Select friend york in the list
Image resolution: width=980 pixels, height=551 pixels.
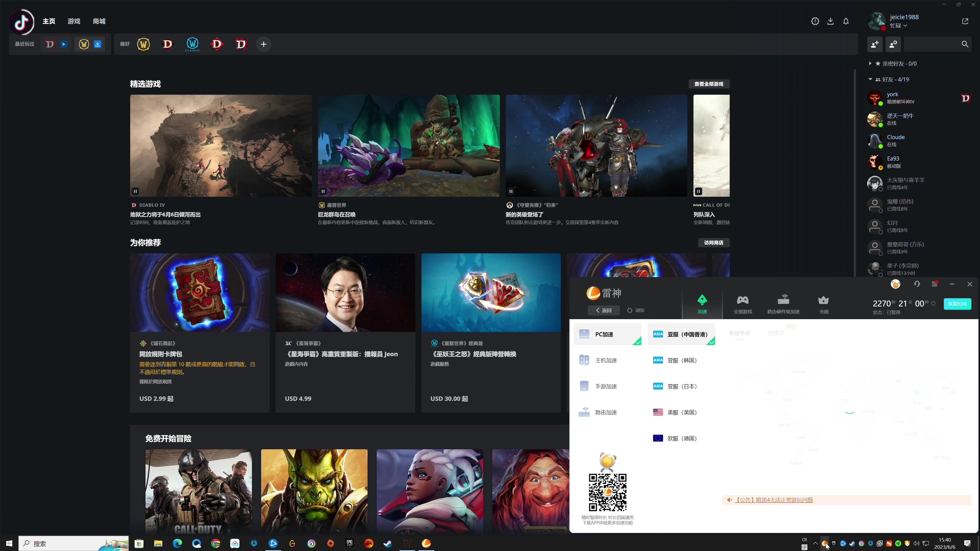(919, 98)
